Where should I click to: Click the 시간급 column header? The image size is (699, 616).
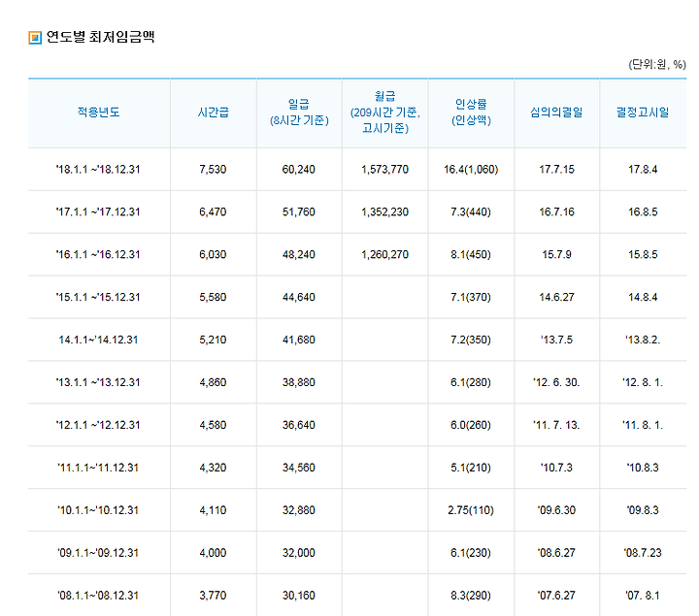pos(213,113)
